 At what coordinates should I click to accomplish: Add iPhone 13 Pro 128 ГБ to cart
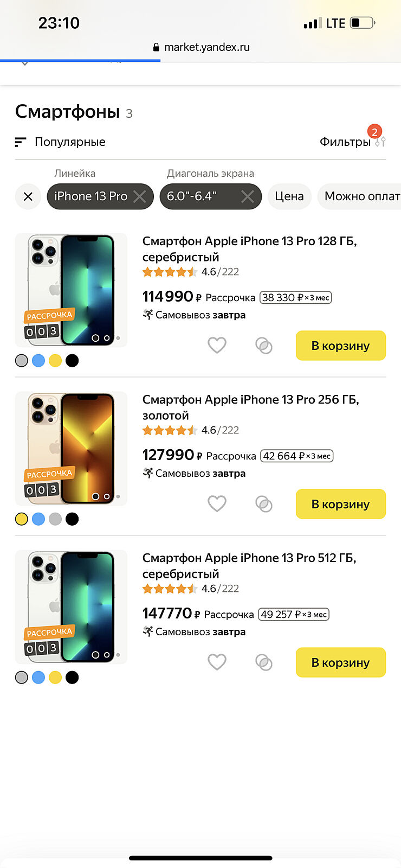click(x=340, y=346)
